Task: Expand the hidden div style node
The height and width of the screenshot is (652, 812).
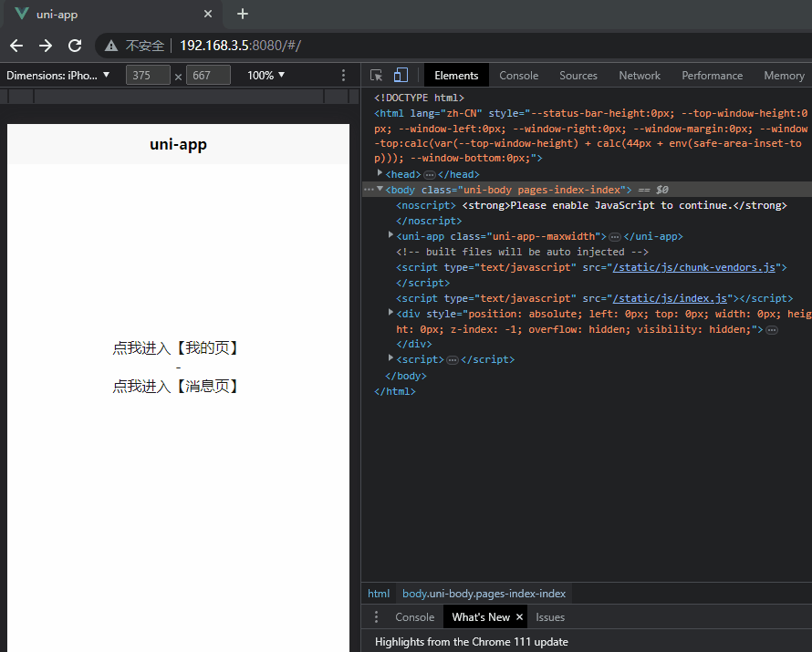Action: coord(391,312)
